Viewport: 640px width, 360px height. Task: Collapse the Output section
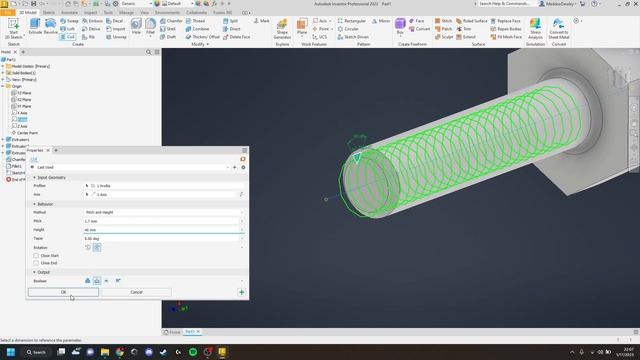tap(34, 272)
